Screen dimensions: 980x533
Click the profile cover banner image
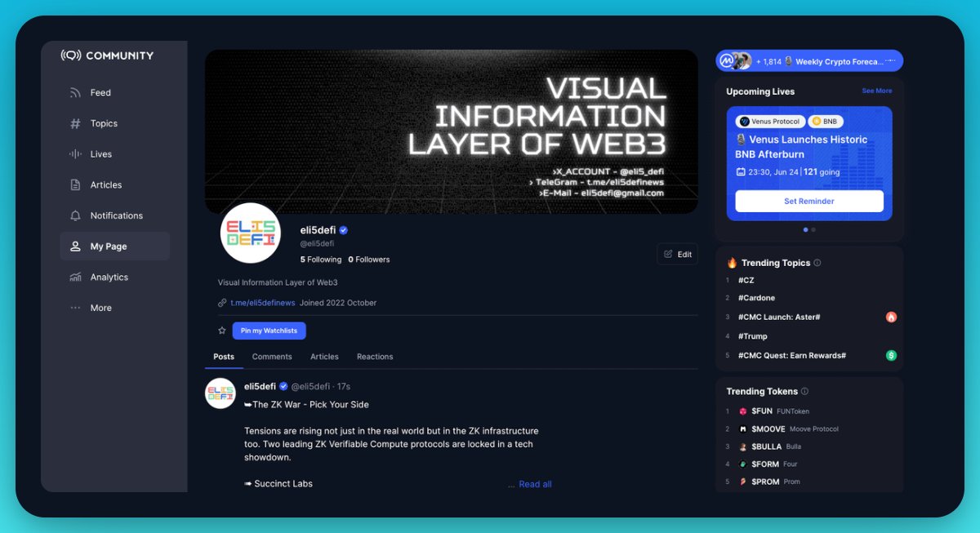tap(452, 131)
